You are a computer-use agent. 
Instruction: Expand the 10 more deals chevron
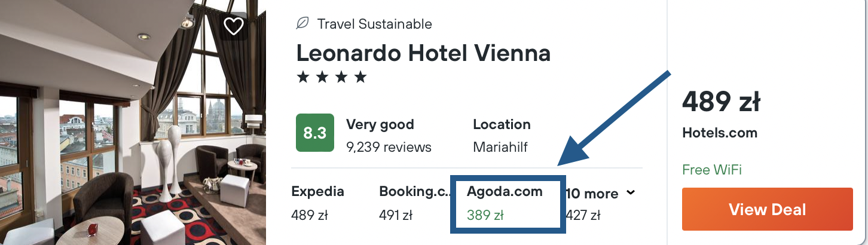click(630, 192)
